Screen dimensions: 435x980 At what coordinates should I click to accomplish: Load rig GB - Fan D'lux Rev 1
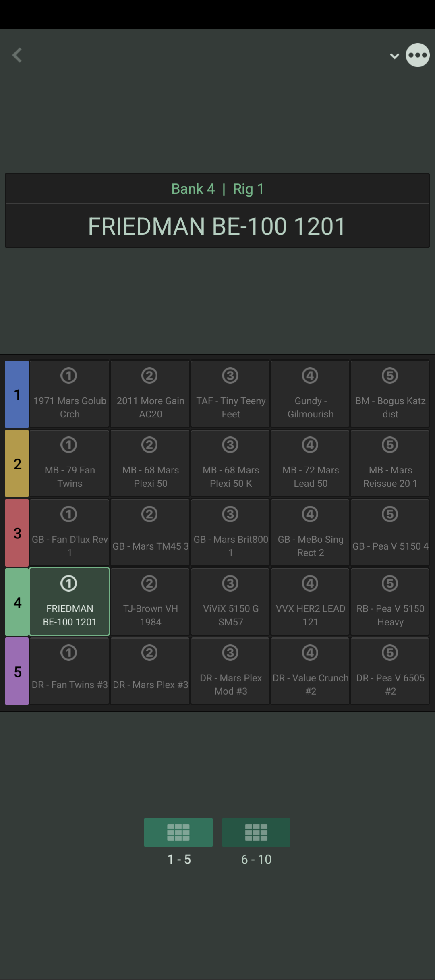(x=69, y=533)
